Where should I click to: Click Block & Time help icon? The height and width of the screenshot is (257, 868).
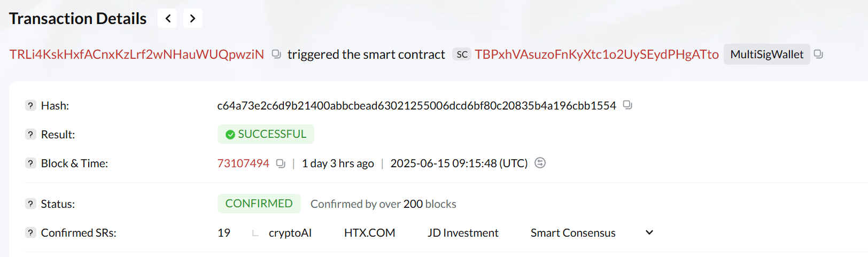[30, 163]
